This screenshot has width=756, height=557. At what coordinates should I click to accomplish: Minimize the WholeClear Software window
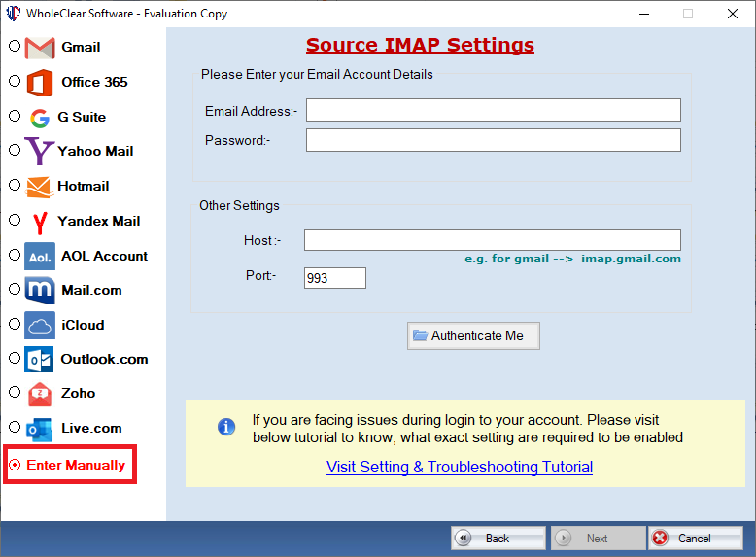click(x=644, y=14)
